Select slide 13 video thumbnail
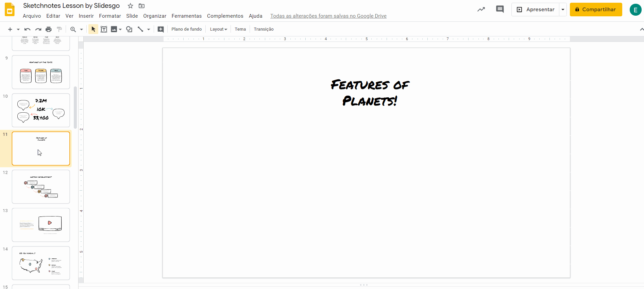 41,225
